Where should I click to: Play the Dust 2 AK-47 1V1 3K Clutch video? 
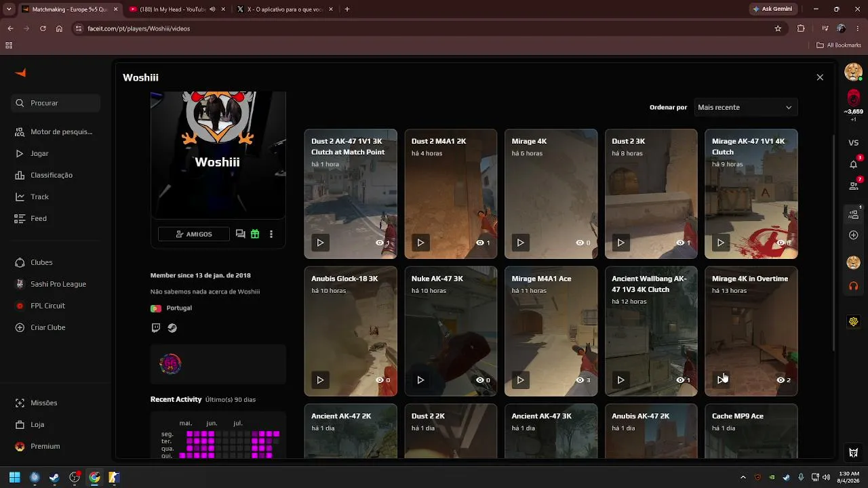[x=320, y=243]
